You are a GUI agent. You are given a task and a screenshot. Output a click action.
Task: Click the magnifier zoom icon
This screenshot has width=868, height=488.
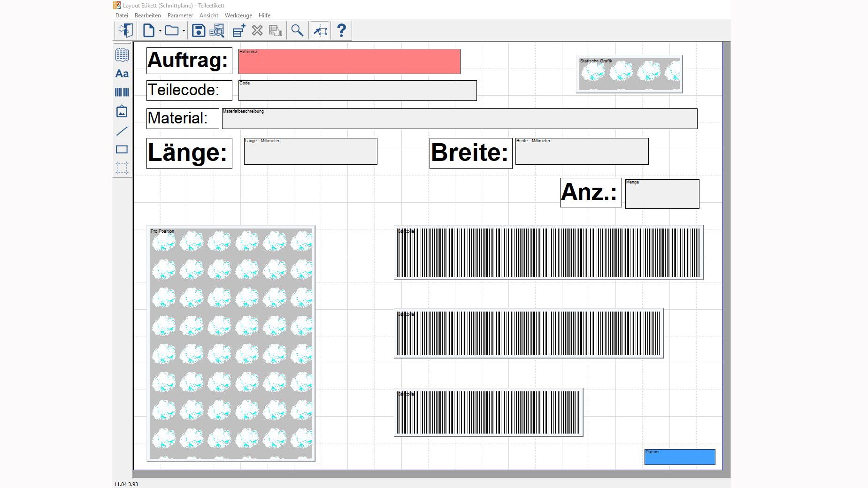(x=297, y=31)
